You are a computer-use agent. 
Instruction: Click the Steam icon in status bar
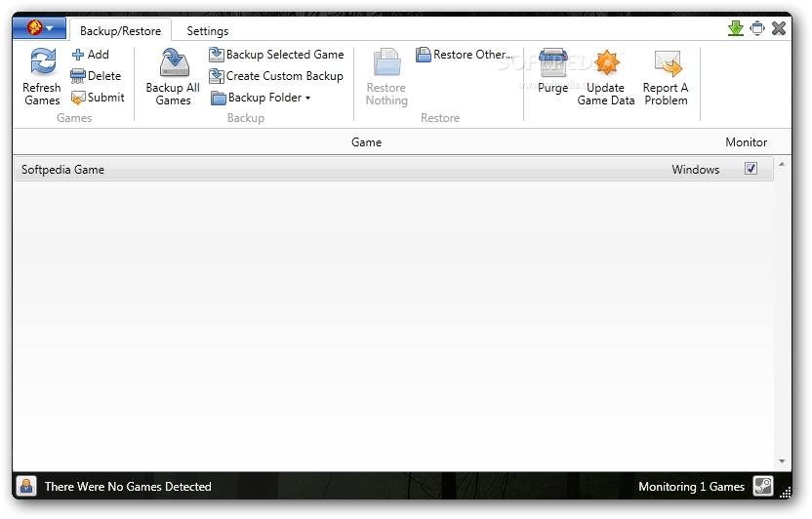point(763,487)
